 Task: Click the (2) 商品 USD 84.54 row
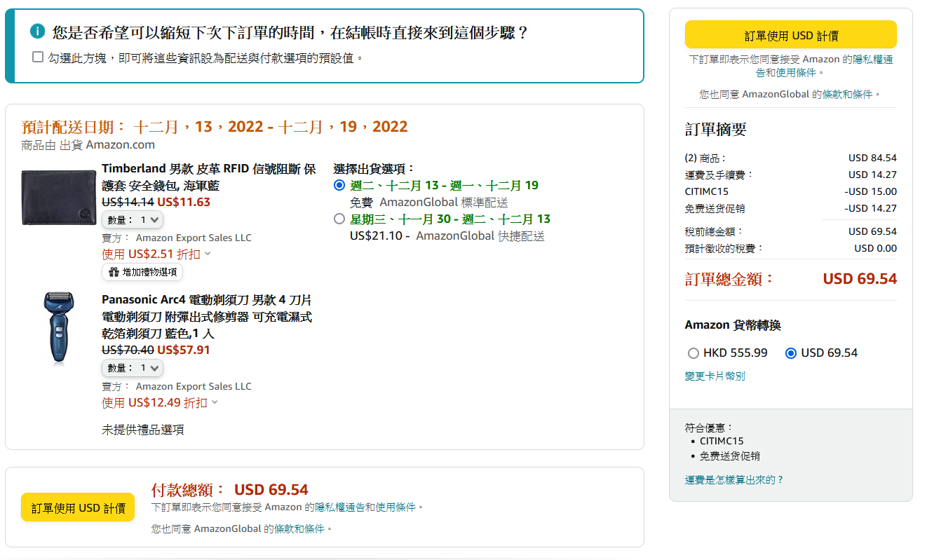(790, 158)
